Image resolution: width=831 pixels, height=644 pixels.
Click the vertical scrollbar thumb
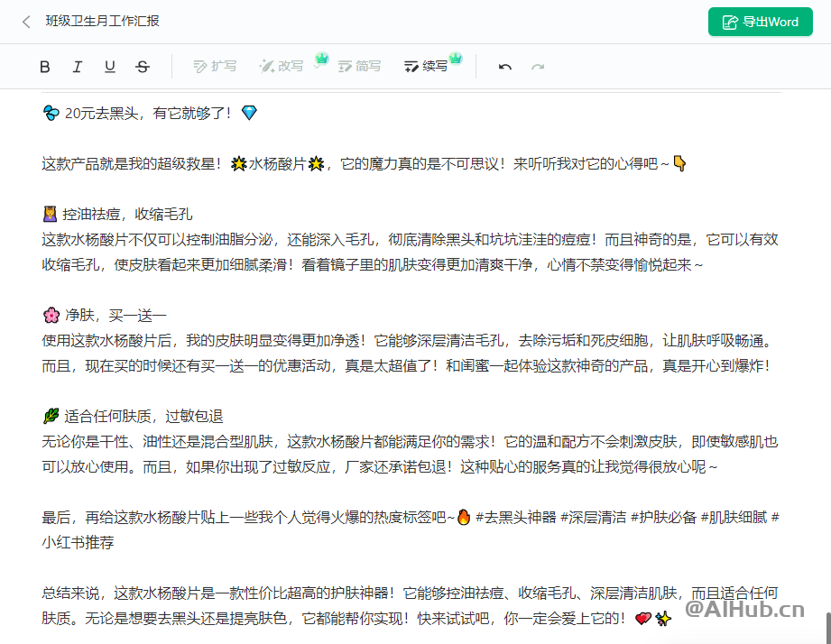(827, 628)
